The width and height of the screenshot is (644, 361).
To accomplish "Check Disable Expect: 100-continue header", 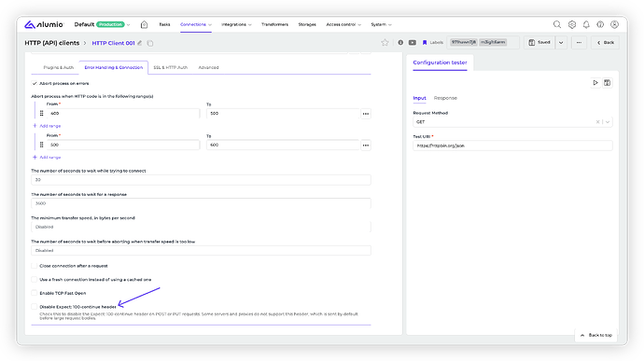I will [35, 306].
